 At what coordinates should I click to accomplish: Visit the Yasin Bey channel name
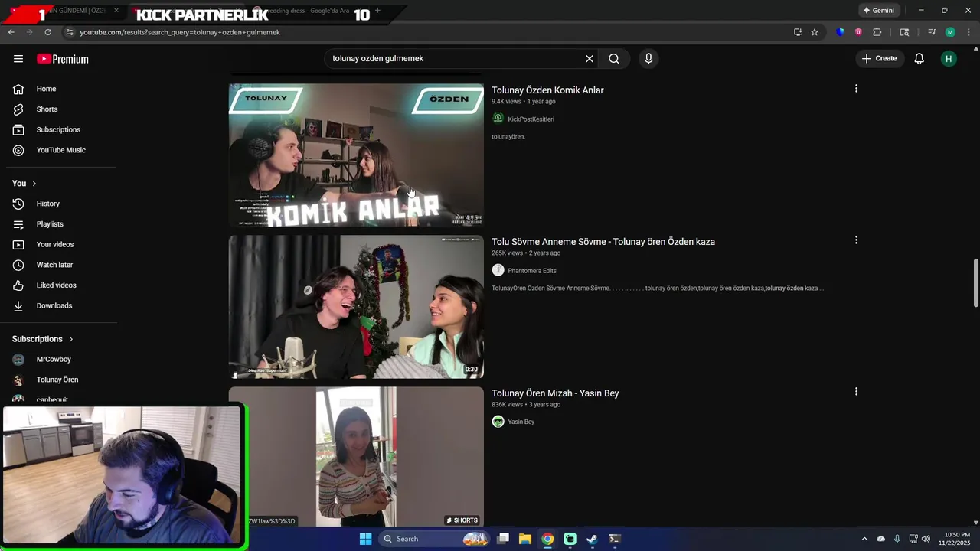[521, 422]
